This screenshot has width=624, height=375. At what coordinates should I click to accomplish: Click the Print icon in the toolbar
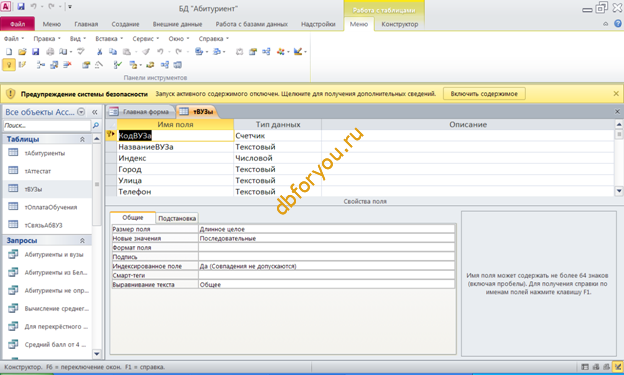(50, 52)
